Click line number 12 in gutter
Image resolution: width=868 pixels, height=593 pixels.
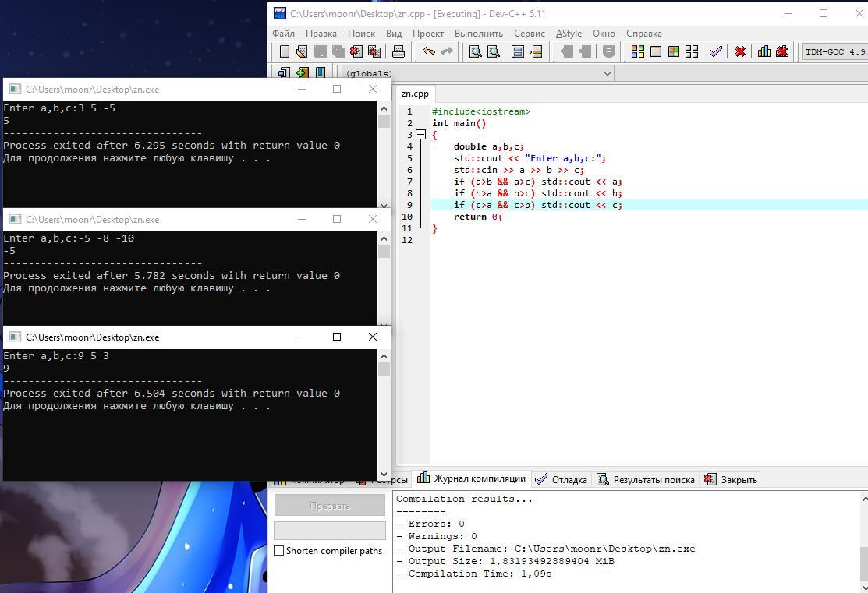click(407, 240)
